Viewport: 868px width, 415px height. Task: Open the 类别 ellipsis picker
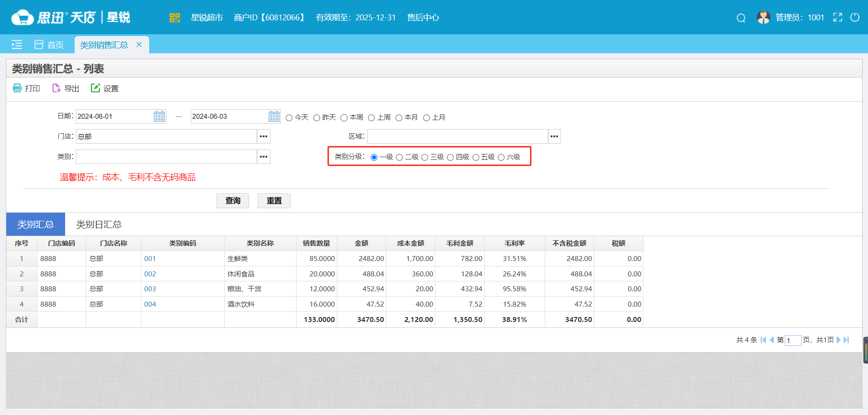pos(264,157)
